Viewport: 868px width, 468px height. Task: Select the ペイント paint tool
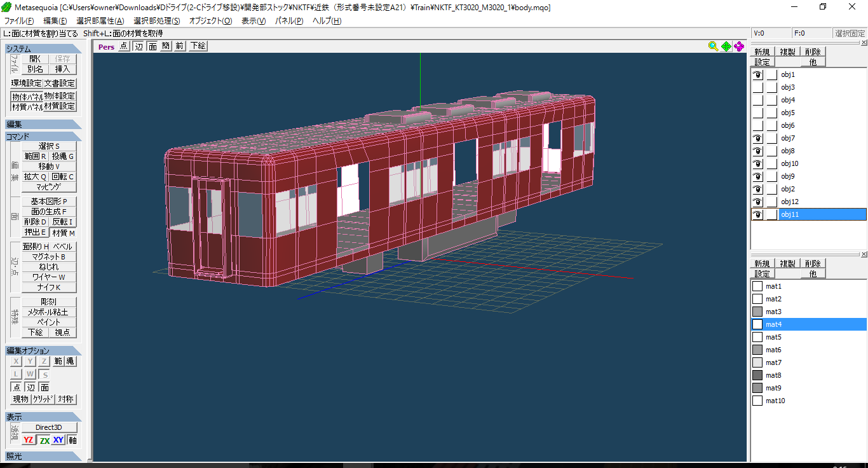(49, 322)
